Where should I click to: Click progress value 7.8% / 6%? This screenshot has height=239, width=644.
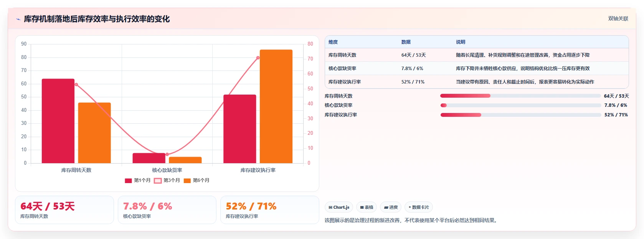point(616,105)
